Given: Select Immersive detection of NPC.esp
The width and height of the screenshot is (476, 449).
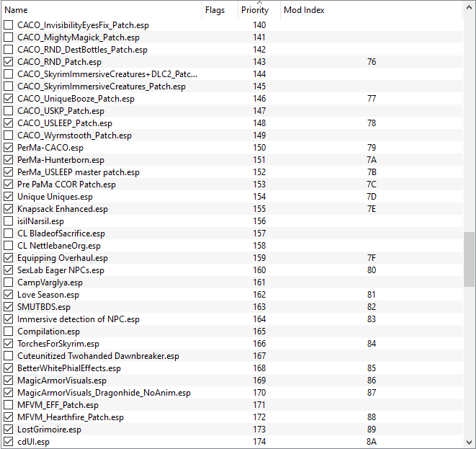Looking at the screenshot, I should click(78, 319).
